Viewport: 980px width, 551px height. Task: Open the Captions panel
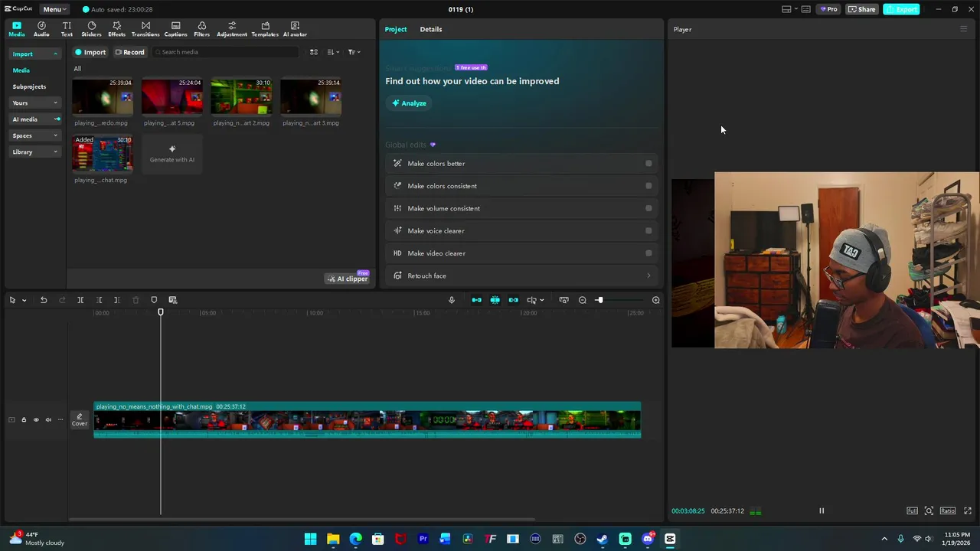point(175,29)
